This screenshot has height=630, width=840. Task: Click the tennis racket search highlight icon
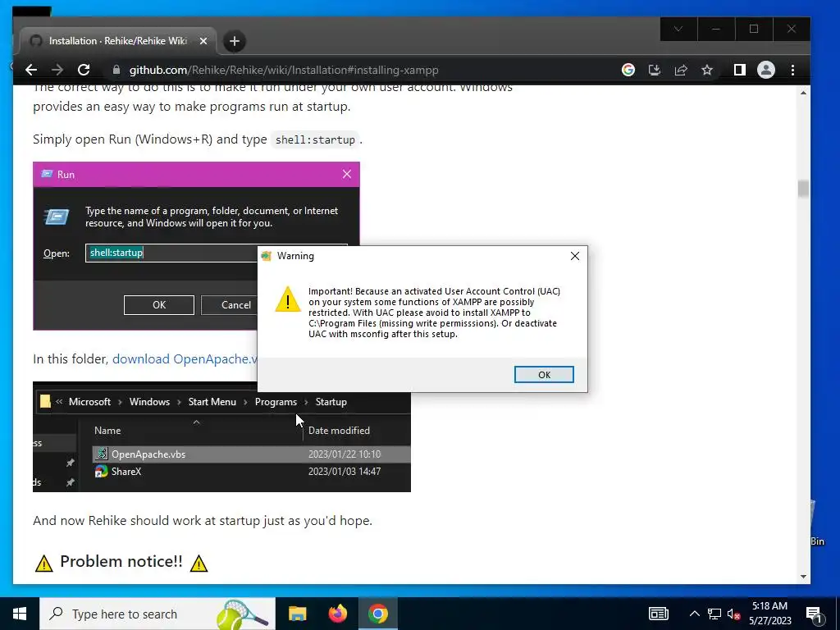coord(242,614)
